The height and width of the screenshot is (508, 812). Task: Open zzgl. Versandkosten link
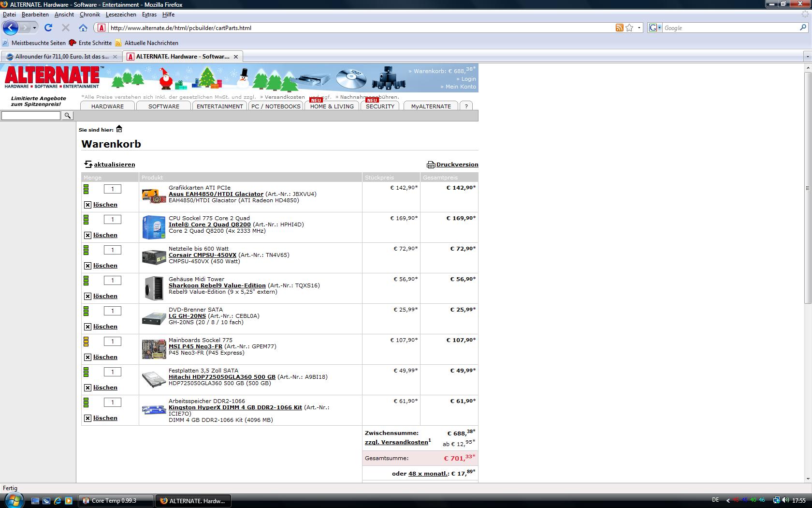[396, 442]
